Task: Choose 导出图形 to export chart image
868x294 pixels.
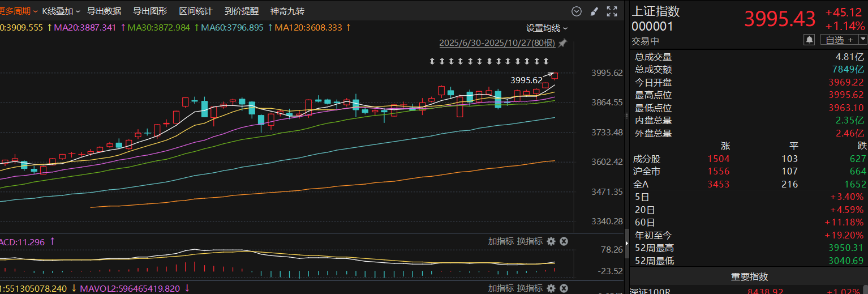Action: point(150,11)
